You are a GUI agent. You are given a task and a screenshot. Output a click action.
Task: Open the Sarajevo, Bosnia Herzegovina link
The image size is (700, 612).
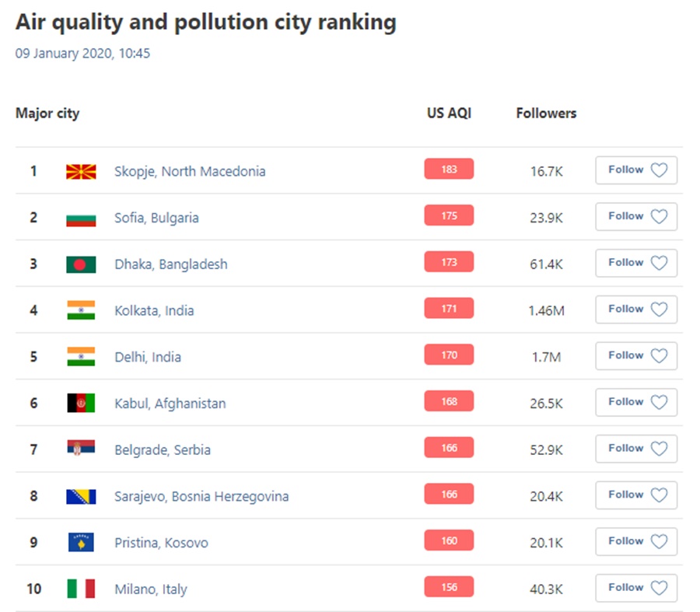(x=201, y=496)
